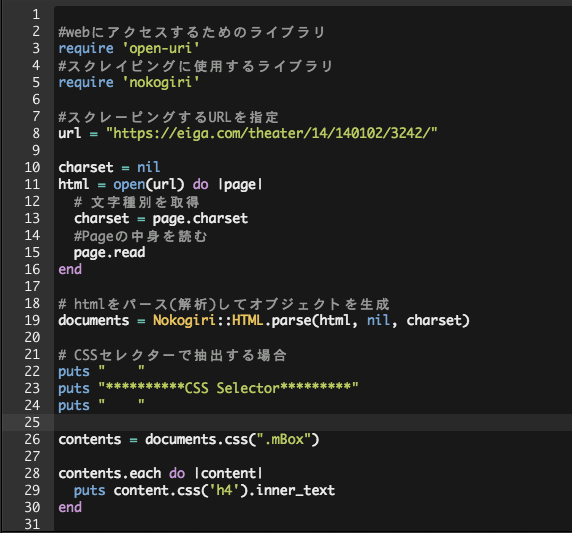
Task: Click line number 8 in the gutter
Action: 36,134
